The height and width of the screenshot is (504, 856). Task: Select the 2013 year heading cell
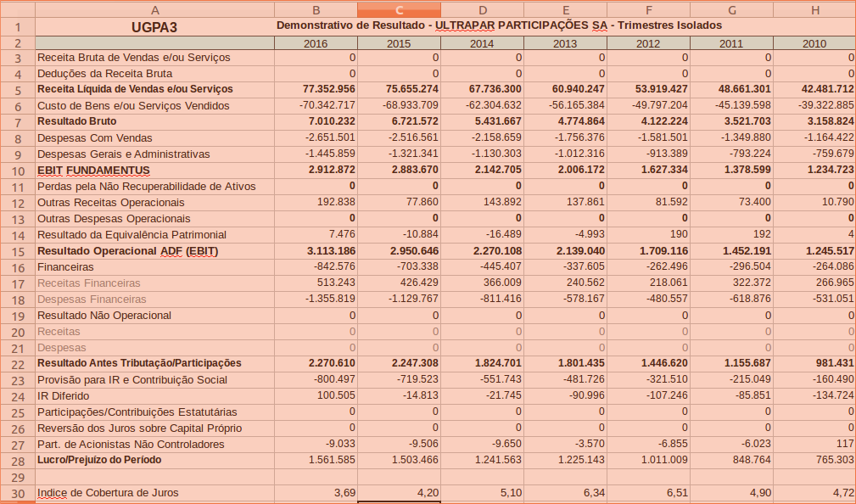tap(566, 43)
